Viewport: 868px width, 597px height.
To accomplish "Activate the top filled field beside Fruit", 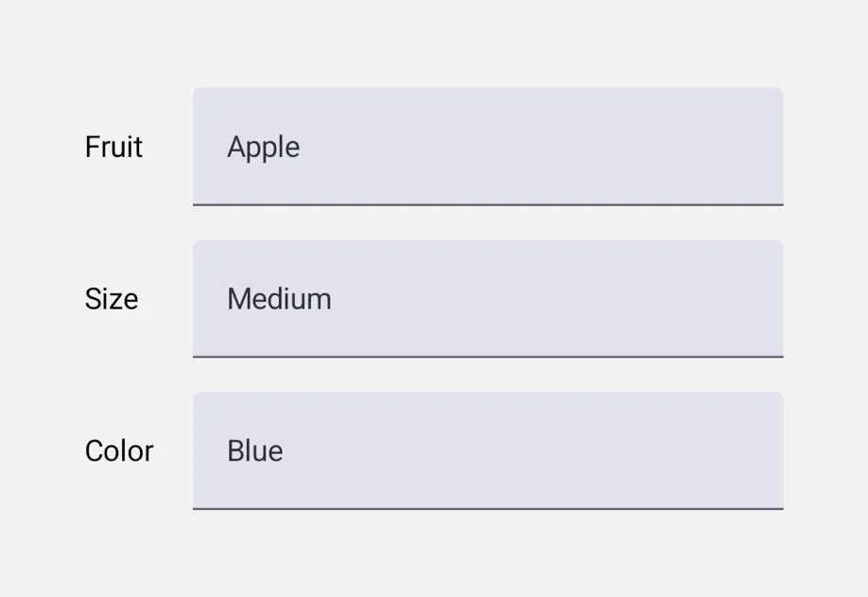I will 488,147.
